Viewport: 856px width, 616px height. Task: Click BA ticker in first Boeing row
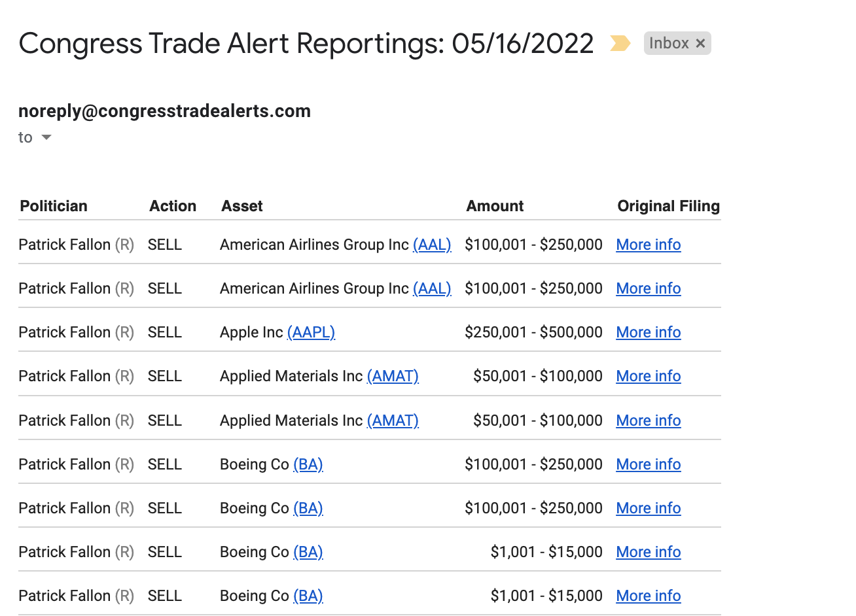[x=308, y=464]
